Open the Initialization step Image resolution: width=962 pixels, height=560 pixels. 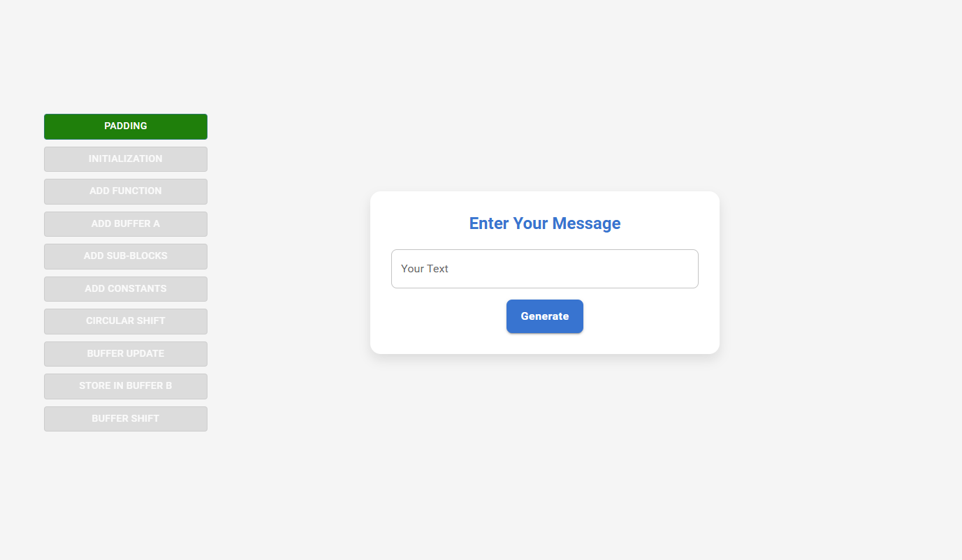click(x=126, y=159)
